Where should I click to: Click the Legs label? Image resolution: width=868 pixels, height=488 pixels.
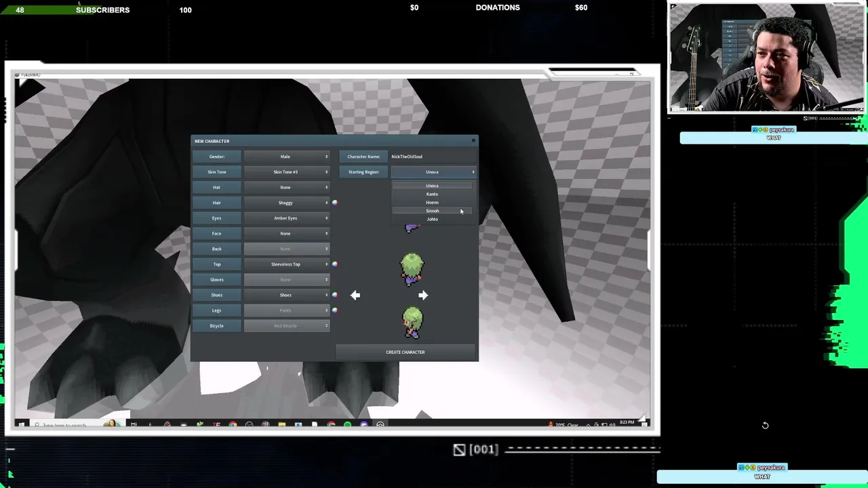click(x=217, y=310)
